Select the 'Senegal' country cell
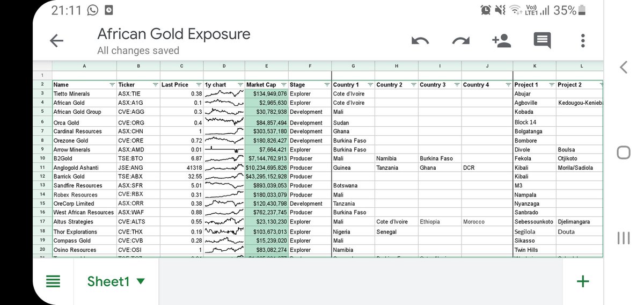Screen dimensions: 644x305 coord(396,232)
